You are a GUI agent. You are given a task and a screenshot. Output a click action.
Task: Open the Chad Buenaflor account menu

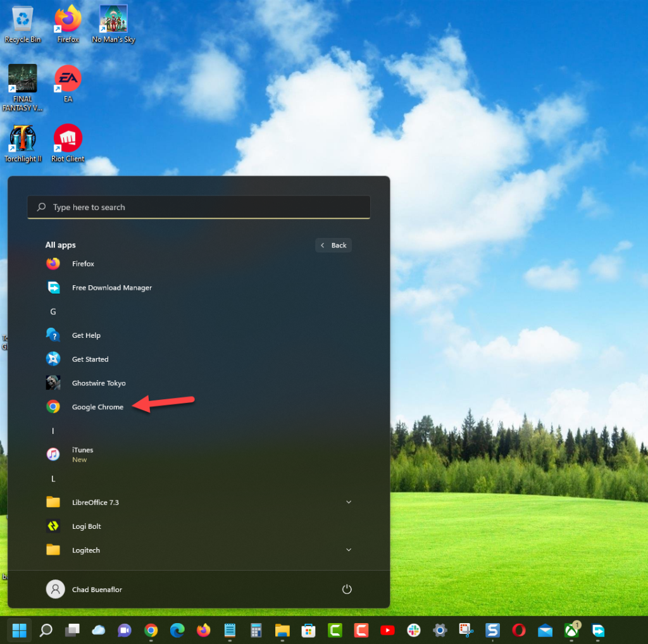click(x=84, y=590)
